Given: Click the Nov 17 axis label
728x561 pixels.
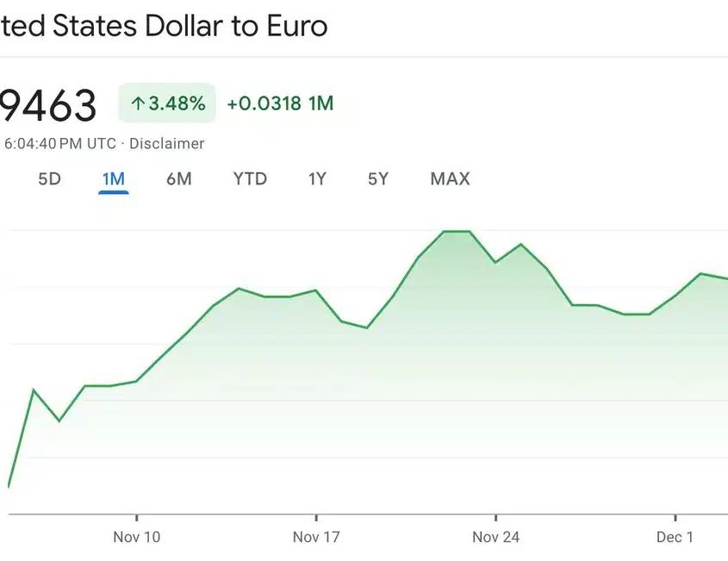Looking at the screenshot, I should [316, 537].
